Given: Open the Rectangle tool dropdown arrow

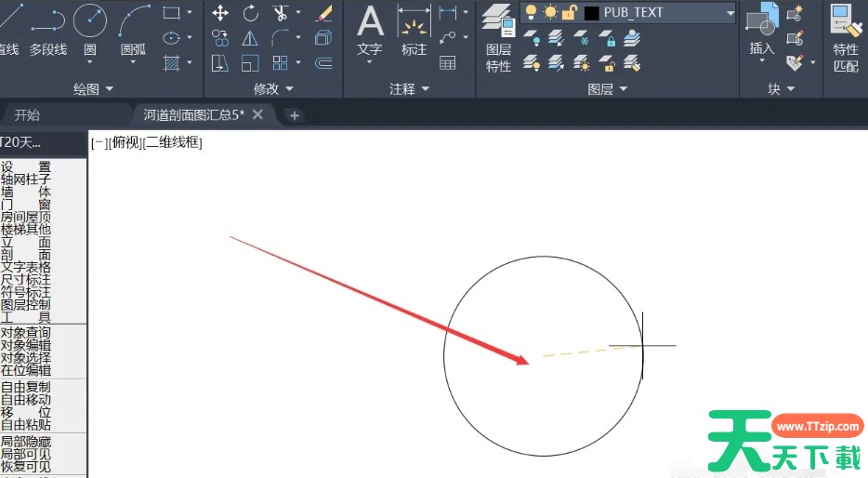Looking at the screenshot, I should (190, 12).
